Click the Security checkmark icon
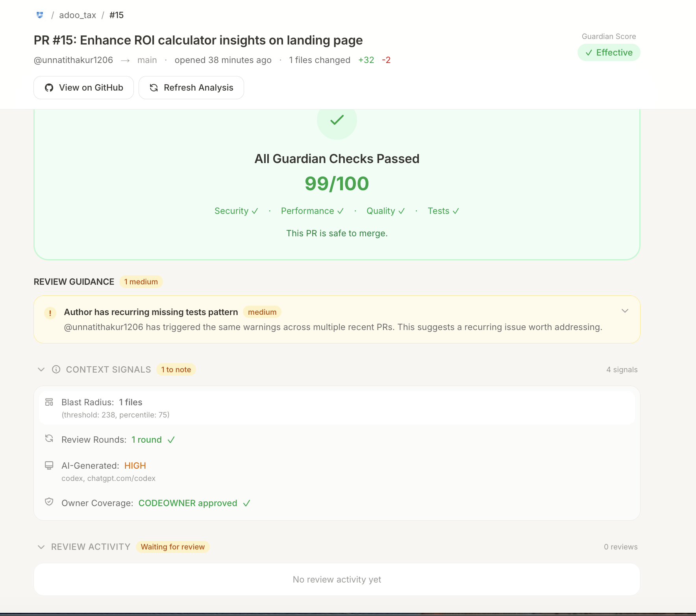 coord(255,211)
